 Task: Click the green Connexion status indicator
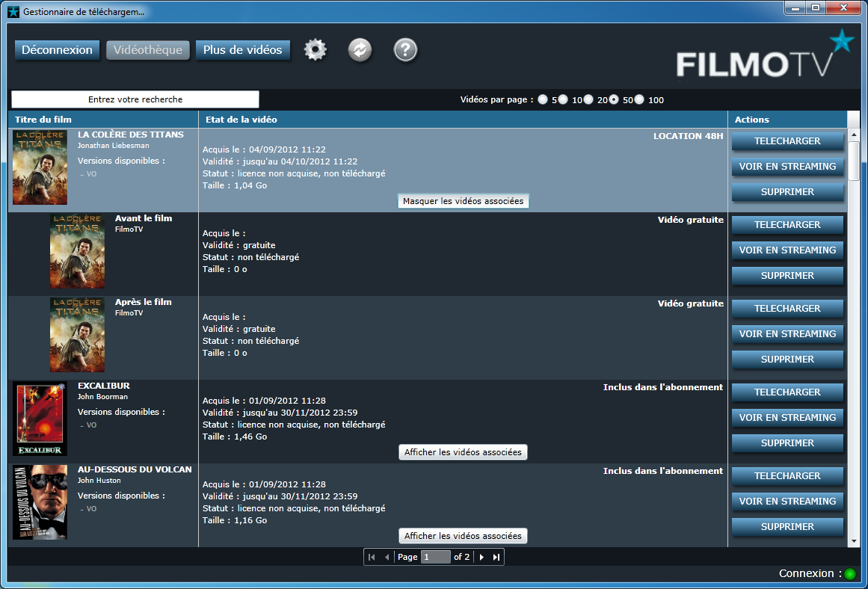coord(850,574)
